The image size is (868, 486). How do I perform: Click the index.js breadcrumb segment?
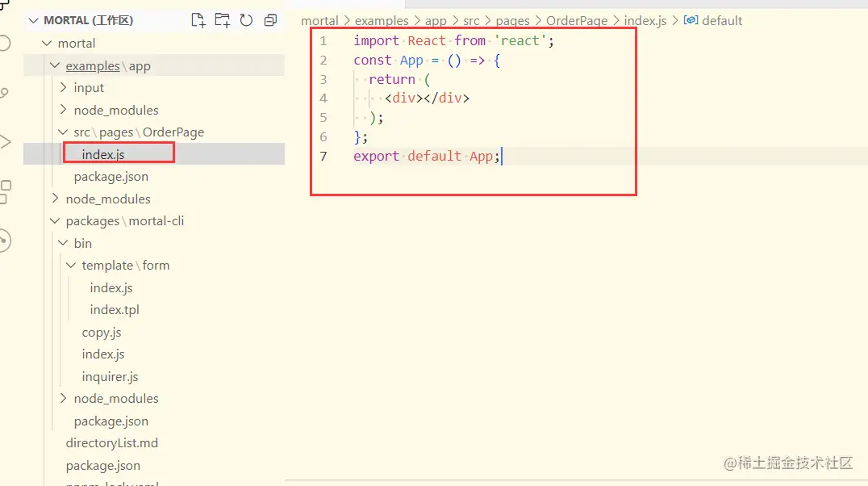pyautogui.click(x=645, y=20)
